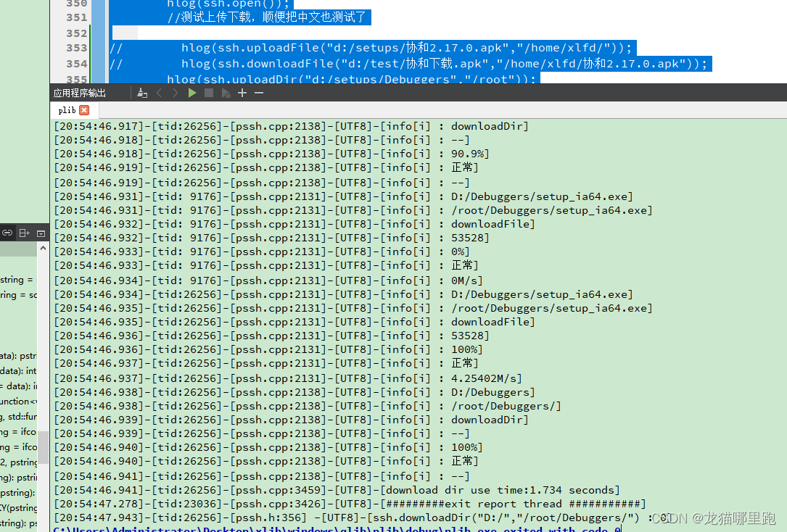Image resolution: width=787 pixels, height=532 pixels.
Task: Click the 20:54:46.939 downloadDir log line
Action: tap(291, 420)
